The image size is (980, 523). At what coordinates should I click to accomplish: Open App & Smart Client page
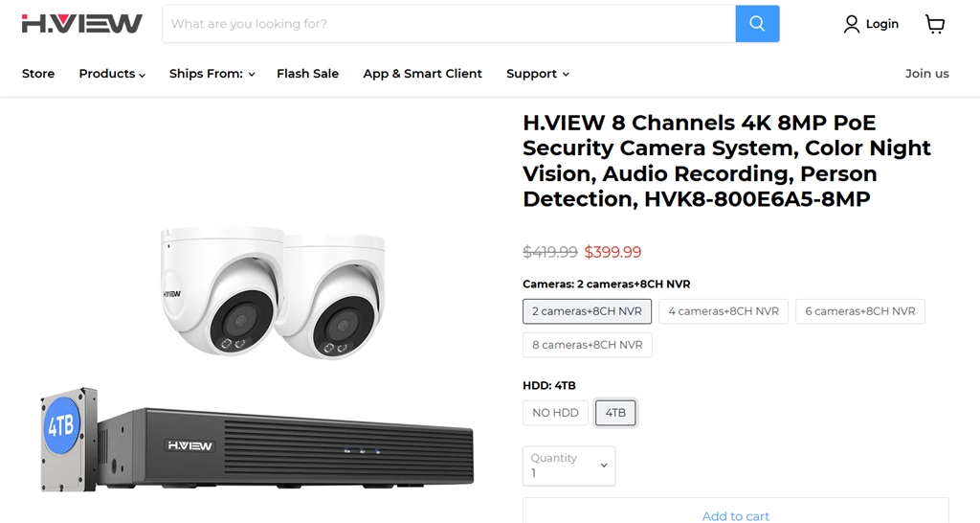click(x=422, y=74)
